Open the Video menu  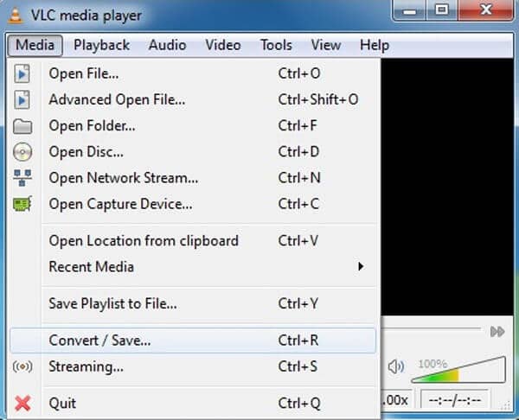(x=223, y=45)
